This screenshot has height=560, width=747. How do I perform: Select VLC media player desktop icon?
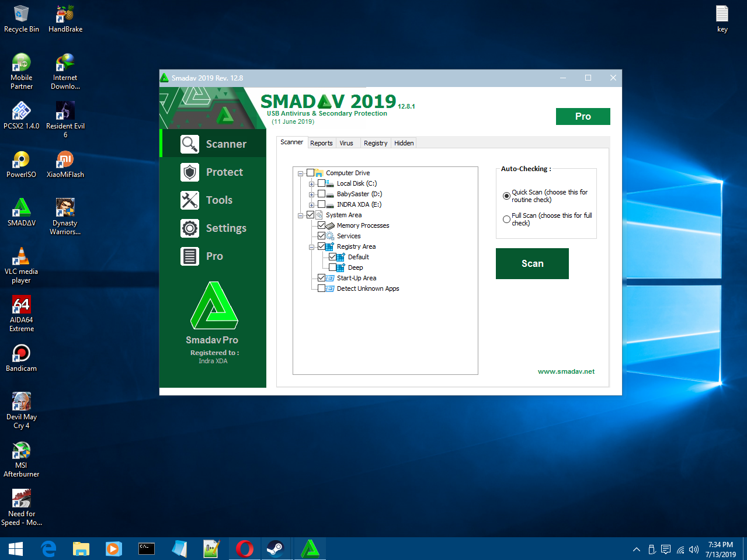tap(22, 265)
